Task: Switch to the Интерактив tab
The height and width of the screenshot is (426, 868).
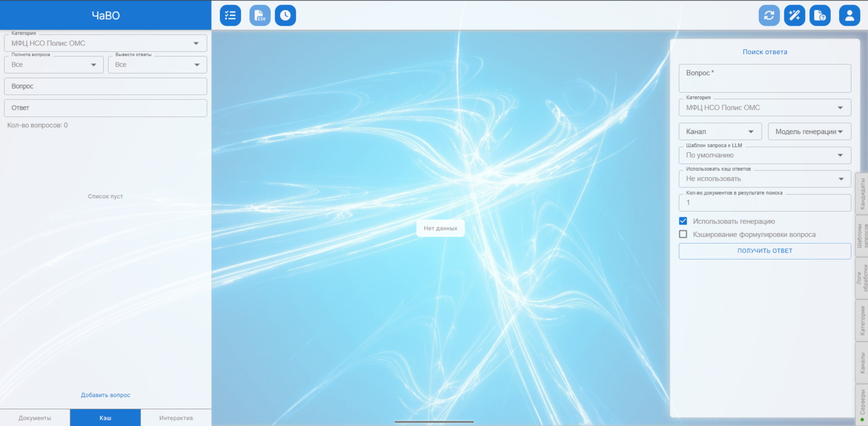Action: (x=176, y=418)
